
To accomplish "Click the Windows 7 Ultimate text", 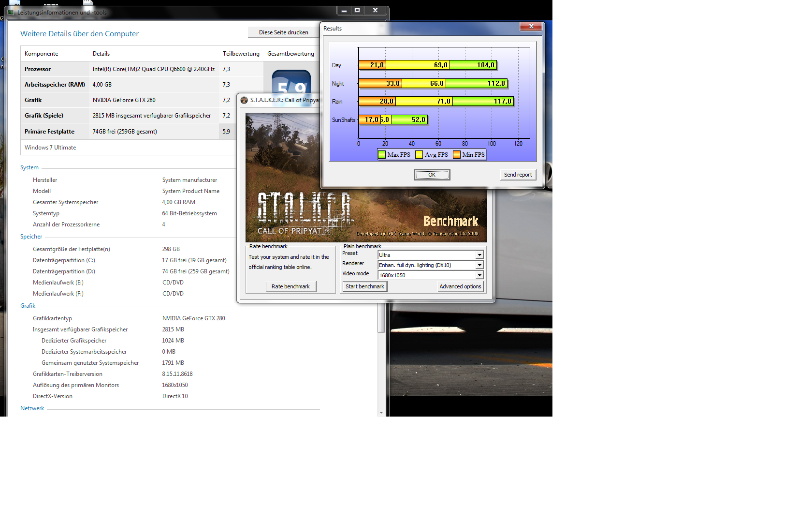I will click(x=50, y=148).
